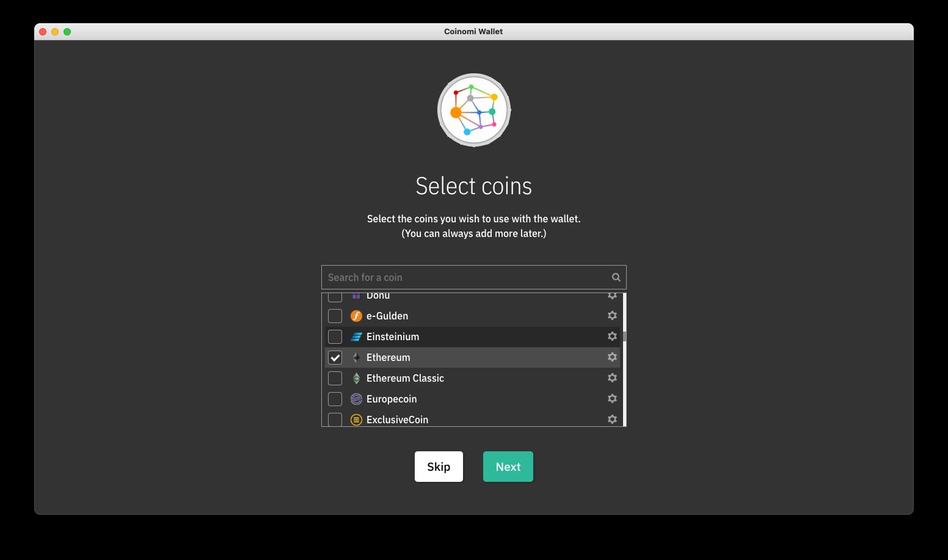This screenshot has width=948, height=560.
Task: Select the Ethereum Classic coin name
Action: pyautogui.click(x=405, y=378)
